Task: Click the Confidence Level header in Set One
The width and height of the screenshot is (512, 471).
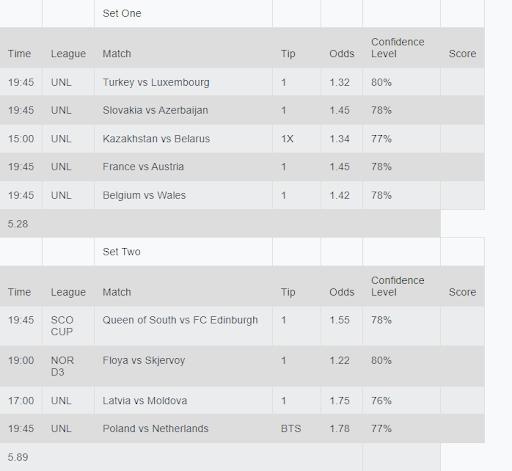Action: coord(398,48)
